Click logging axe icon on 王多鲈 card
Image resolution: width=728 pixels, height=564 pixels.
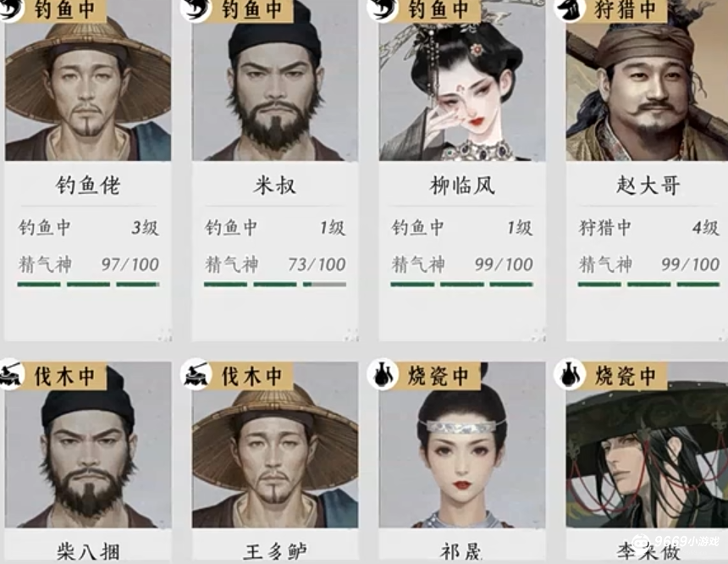pos(196,374)
